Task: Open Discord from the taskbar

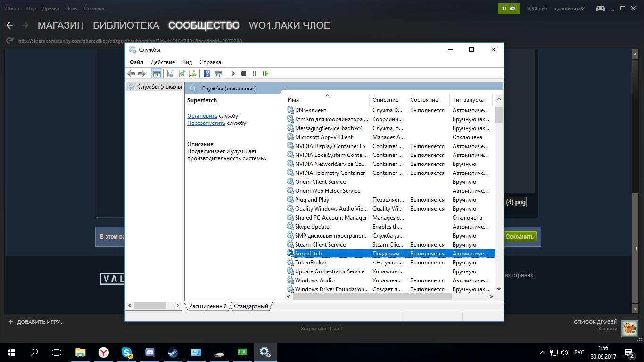Action: click(150, 352)
